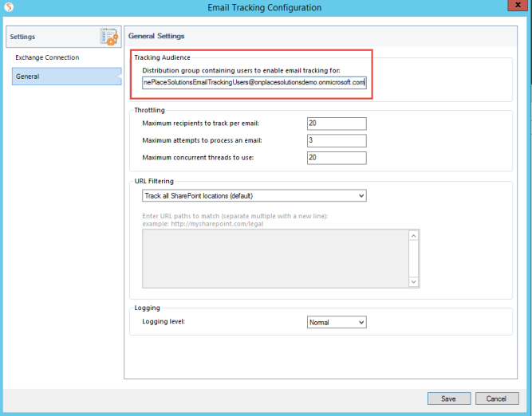Select the Maximum concurrent threads field
532x416 pixels.
click(x=336, y=157)
